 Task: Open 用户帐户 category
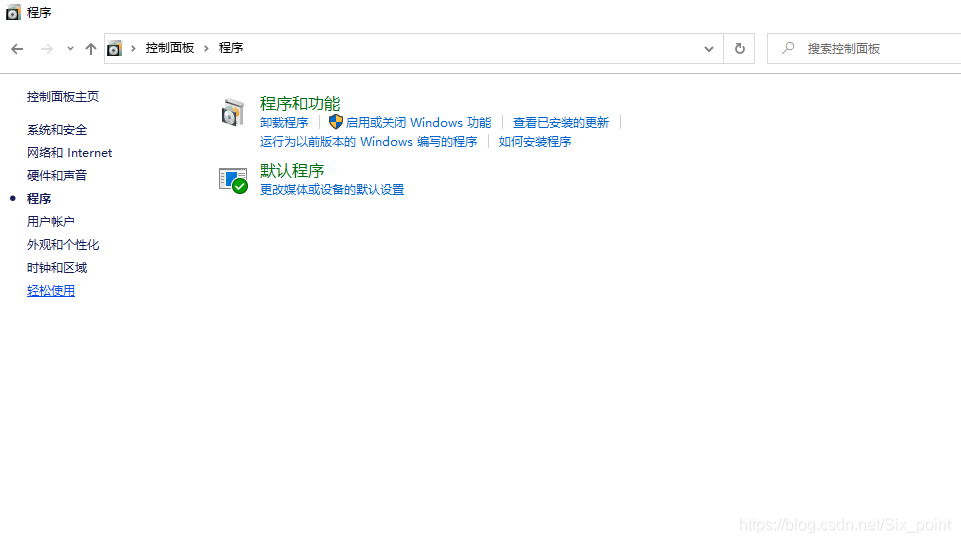50,221
